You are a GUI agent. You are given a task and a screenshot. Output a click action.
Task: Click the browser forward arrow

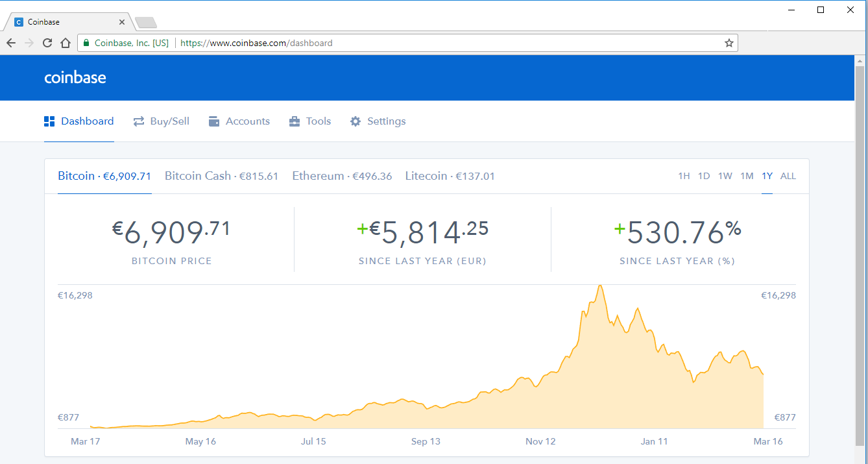click(x=29, y=43)
